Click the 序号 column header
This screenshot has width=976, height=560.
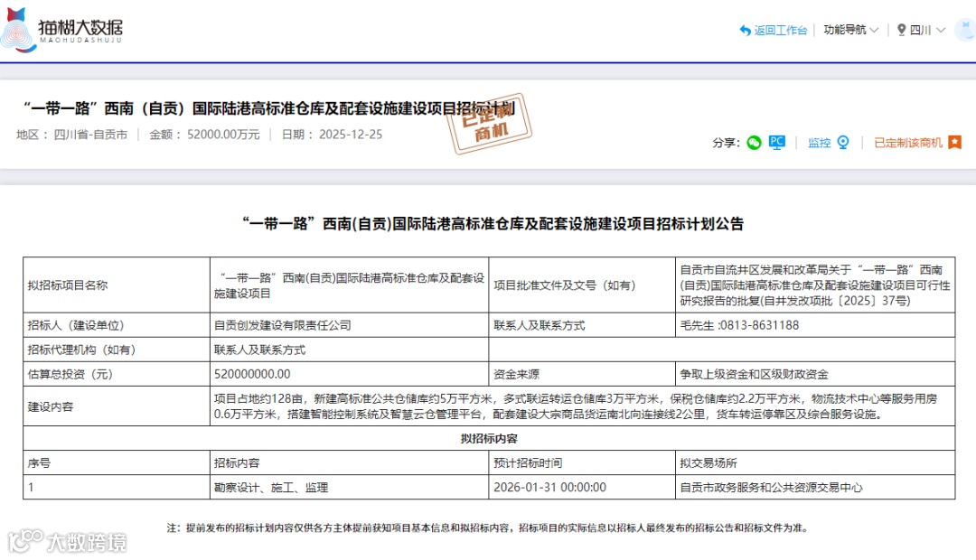[117, 463]
